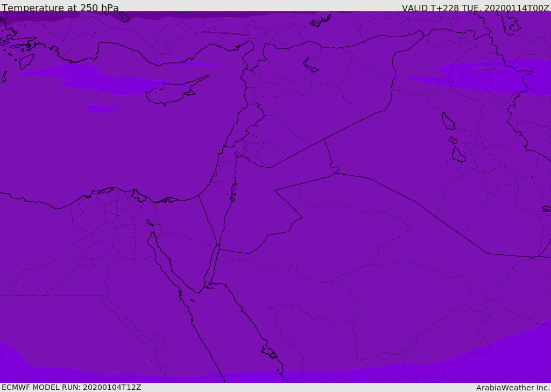Click the 'Temperature at 250 hPa' title text
This screenshot has height=392, width=551.
pos(60,8)
